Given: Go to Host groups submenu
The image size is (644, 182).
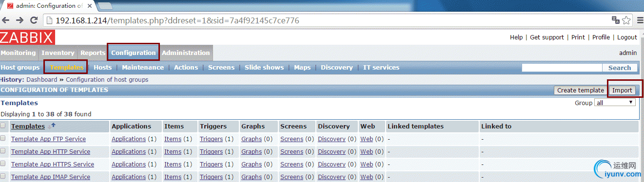Looking at the screenshot, I should coord(20,68).
